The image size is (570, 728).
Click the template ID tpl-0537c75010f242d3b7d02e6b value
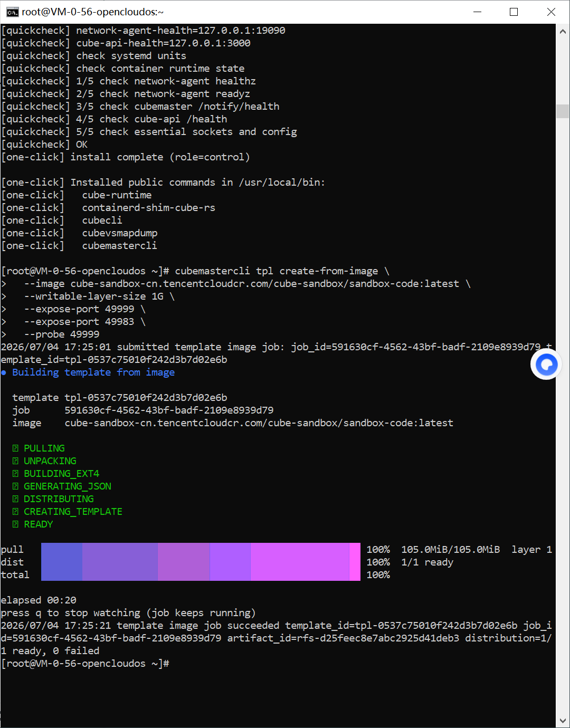coord(146,397)
